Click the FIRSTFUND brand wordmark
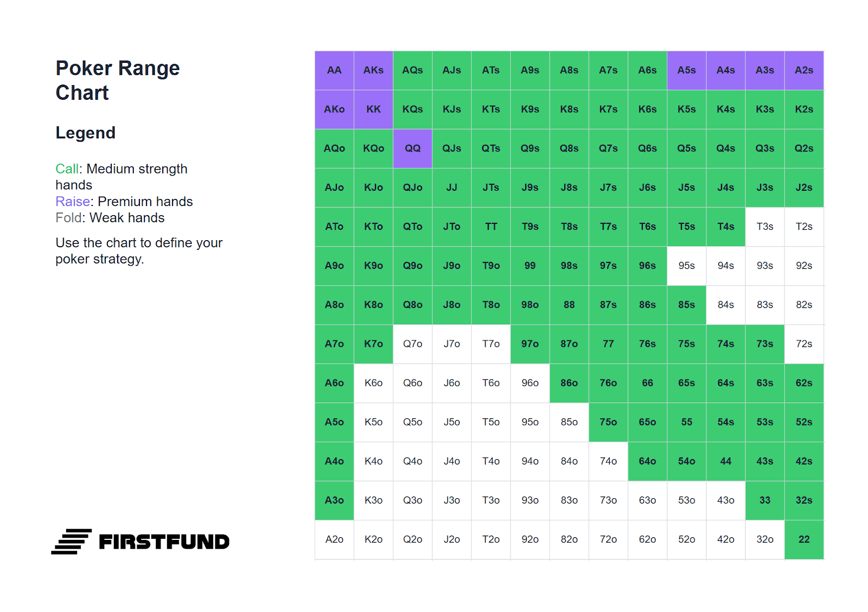Screen dimensions: 868x612 (164, 542)
